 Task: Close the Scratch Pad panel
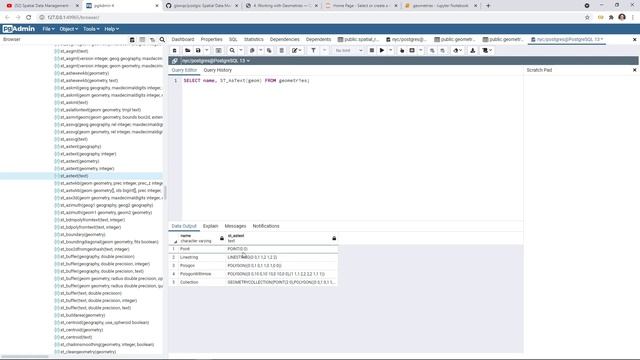point(634,70)
